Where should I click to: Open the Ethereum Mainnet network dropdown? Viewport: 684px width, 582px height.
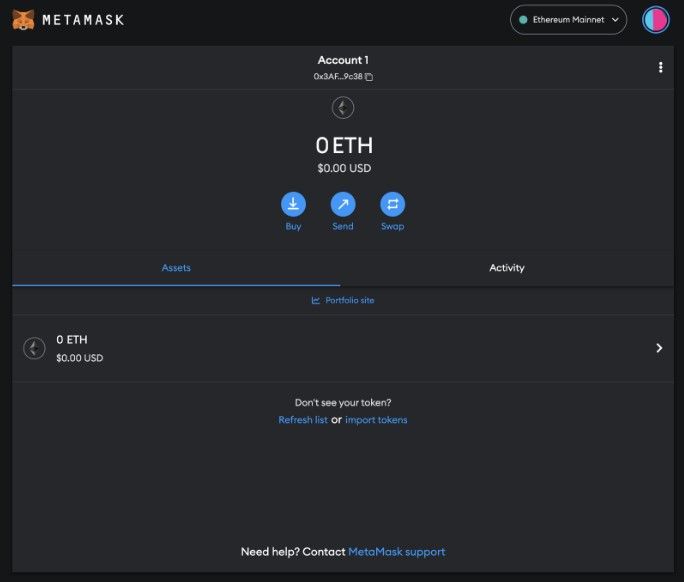coord(568,20)
